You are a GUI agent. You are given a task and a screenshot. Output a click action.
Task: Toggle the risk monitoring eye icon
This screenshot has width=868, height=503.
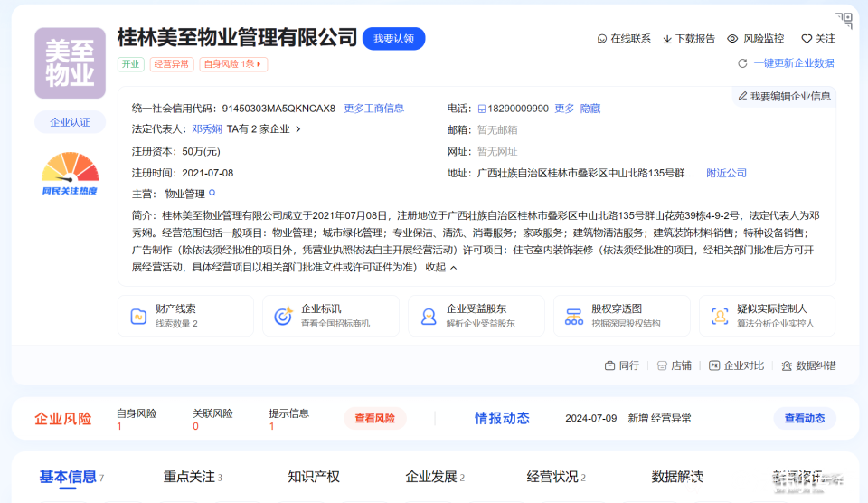[x=732, y=39]
